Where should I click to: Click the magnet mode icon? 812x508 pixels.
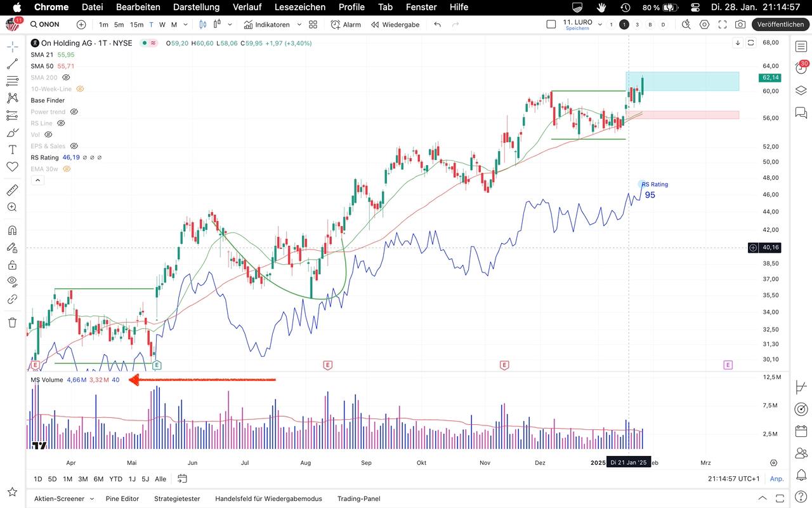[x=12, y=231]
